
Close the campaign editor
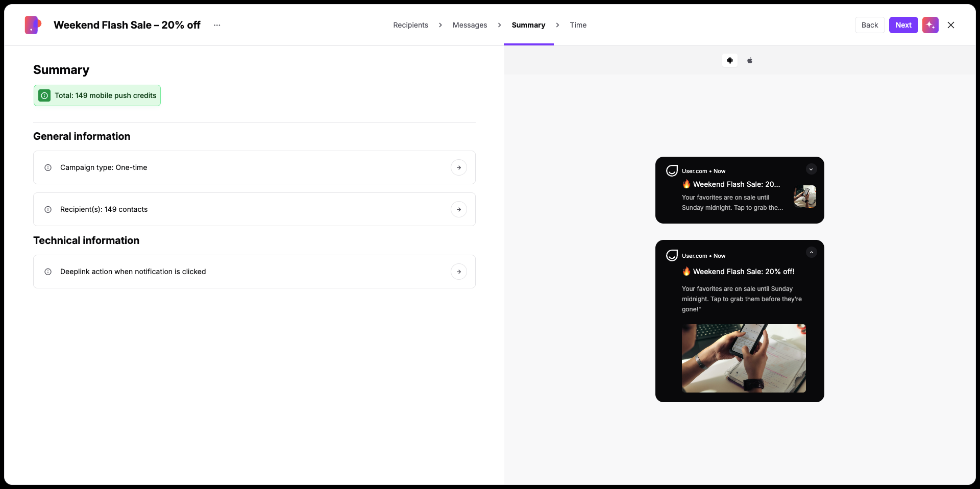pos(950,25)
